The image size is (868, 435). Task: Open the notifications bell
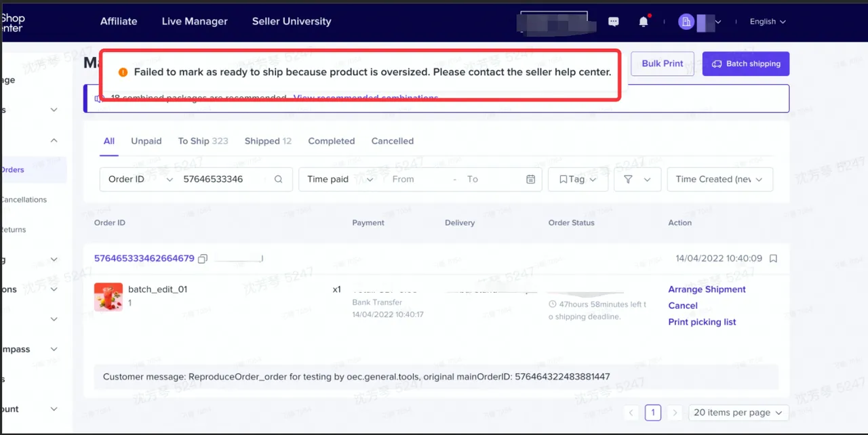coord(644,22)
